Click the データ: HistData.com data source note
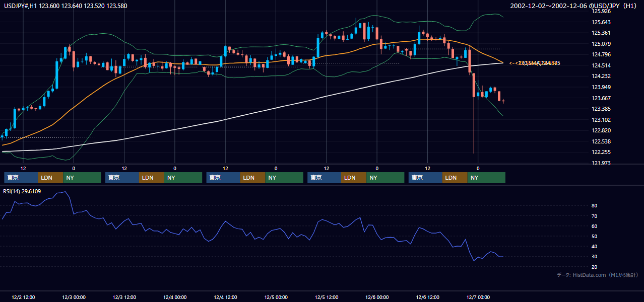 point(598,275)
